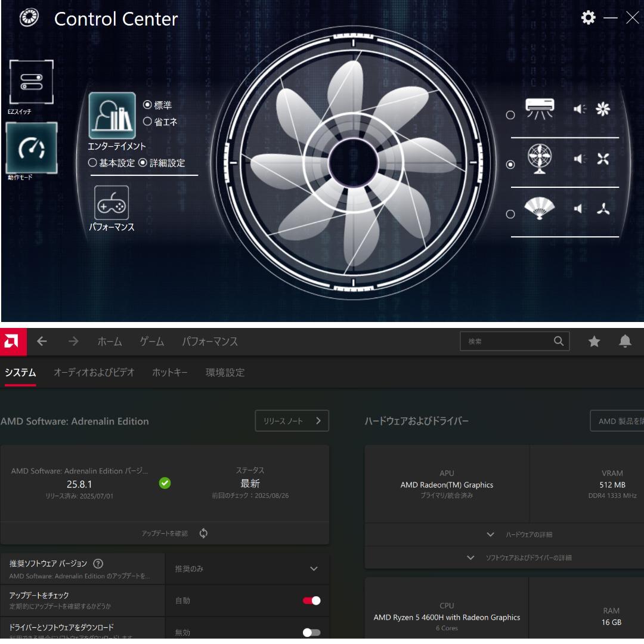Image resolution: width=644 pixels, height=644 pixels.
Task: Open AMD notifications bell
Action: coord(625,341)
